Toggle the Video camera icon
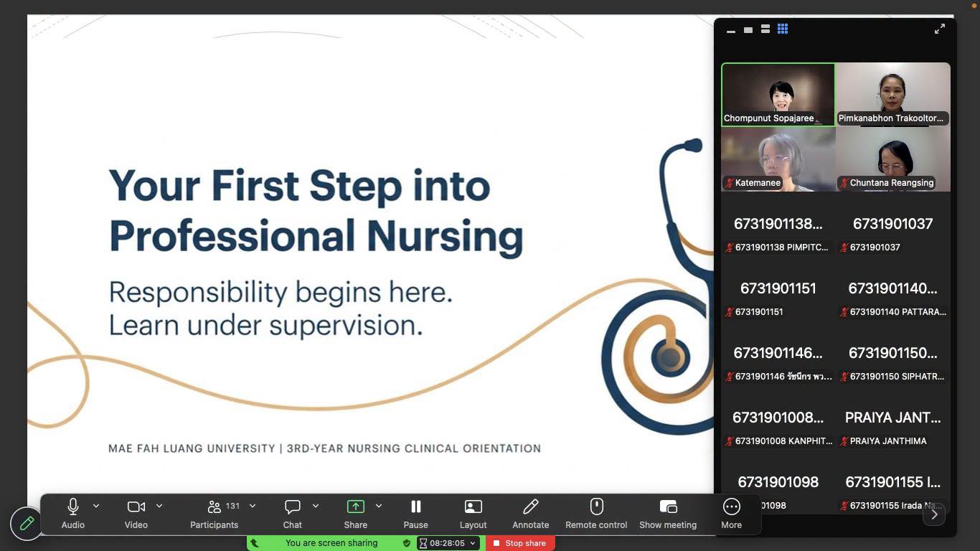This screenshot has height=551, width=980. click(x=136, y=507)
